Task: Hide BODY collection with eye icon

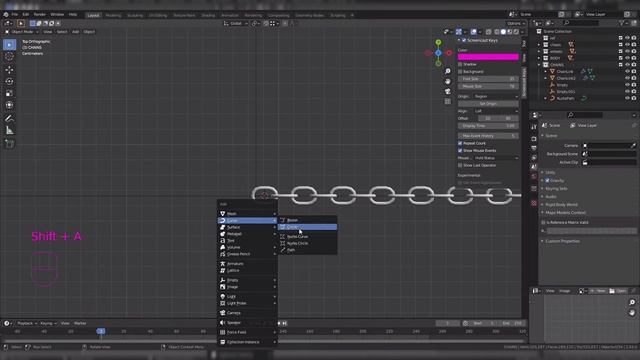Action: tap(627, 58)
